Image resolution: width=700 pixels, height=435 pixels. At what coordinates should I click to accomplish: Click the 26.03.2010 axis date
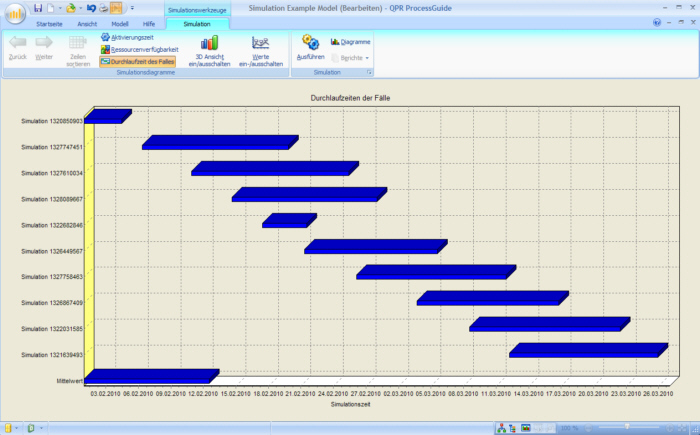coord(658,394)
